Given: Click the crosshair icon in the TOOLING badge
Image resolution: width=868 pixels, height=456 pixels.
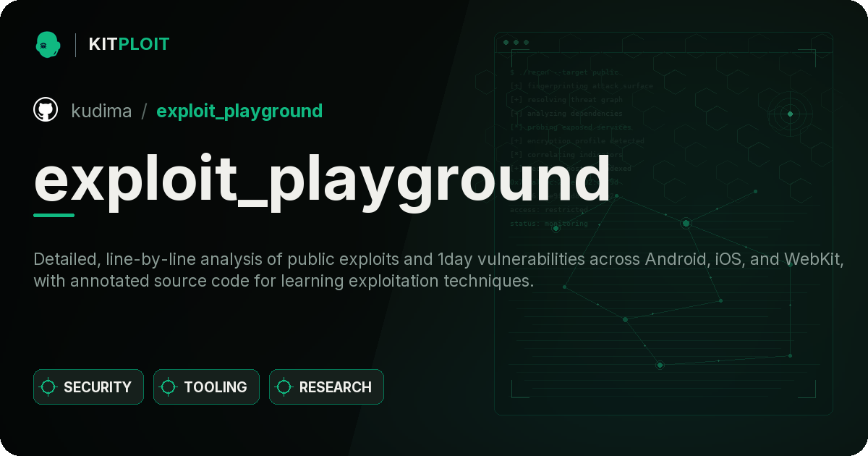Looking at the screenshot, I should tap(169, 387).
